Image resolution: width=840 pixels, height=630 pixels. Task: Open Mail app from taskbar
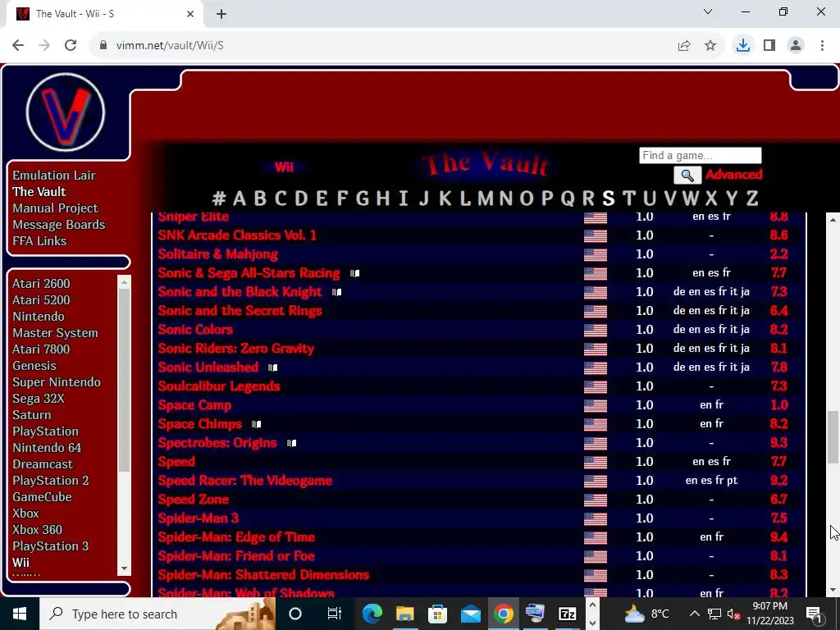pyautogui.click(x=470, y=614)
